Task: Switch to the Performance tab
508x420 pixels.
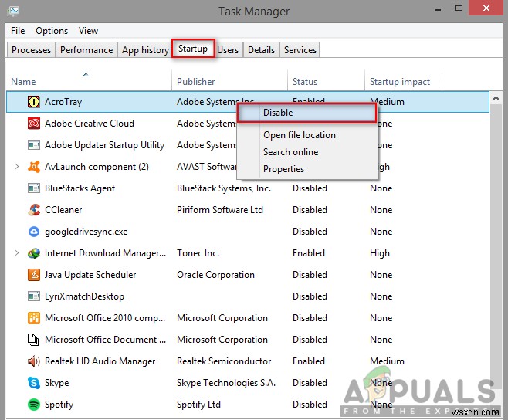Action: tap(86, 50)
